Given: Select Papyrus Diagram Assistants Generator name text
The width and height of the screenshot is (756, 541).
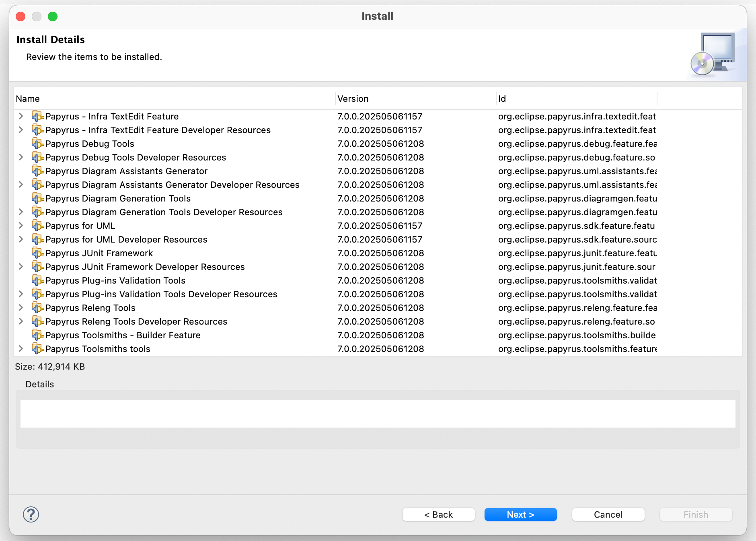Looking at the screenshot, I should tap(126, 171).
